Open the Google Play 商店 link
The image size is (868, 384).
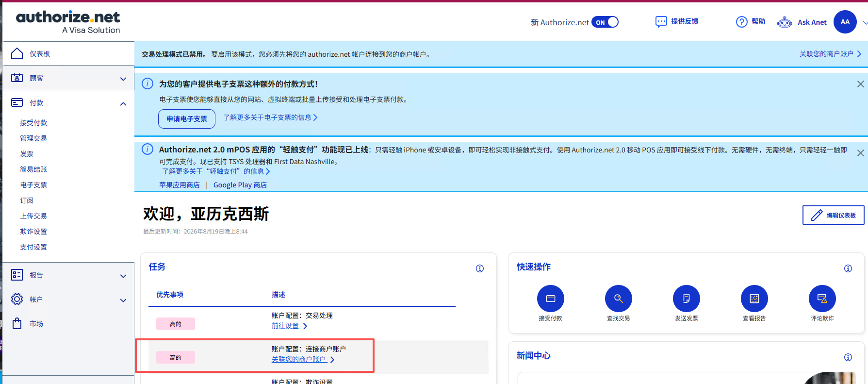pos(240,185)
